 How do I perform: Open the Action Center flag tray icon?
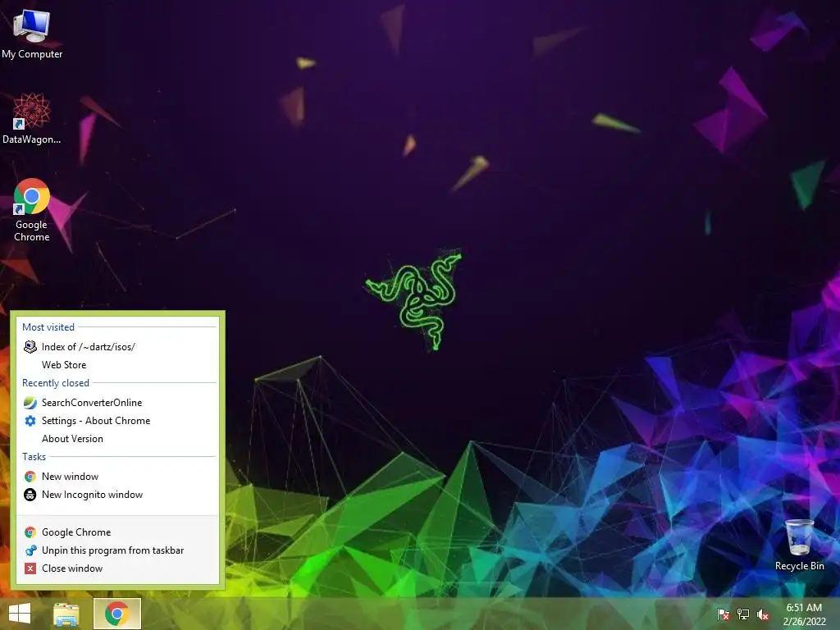tap(724, 614)
